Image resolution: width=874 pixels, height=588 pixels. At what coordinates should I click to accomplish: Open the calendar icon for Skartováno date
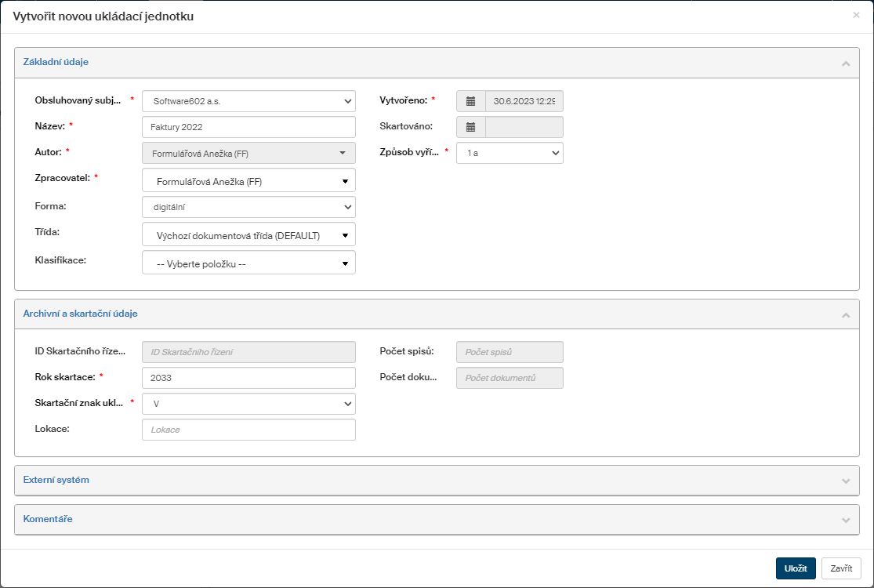coord(471,127)
